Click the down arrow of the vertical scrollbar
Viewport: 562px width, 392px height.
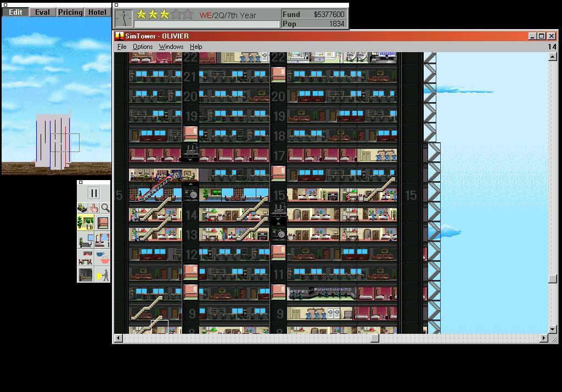coord(553,329)
